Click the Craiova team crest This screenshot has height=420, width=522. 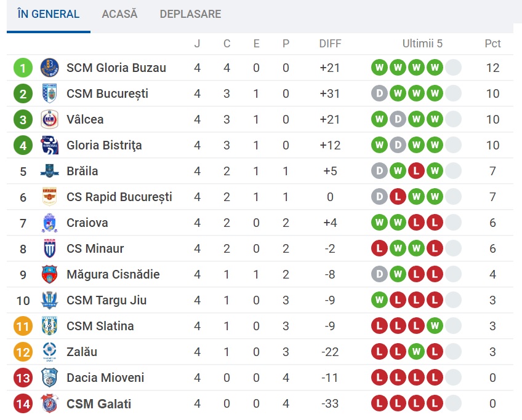(x=49, y=223)
